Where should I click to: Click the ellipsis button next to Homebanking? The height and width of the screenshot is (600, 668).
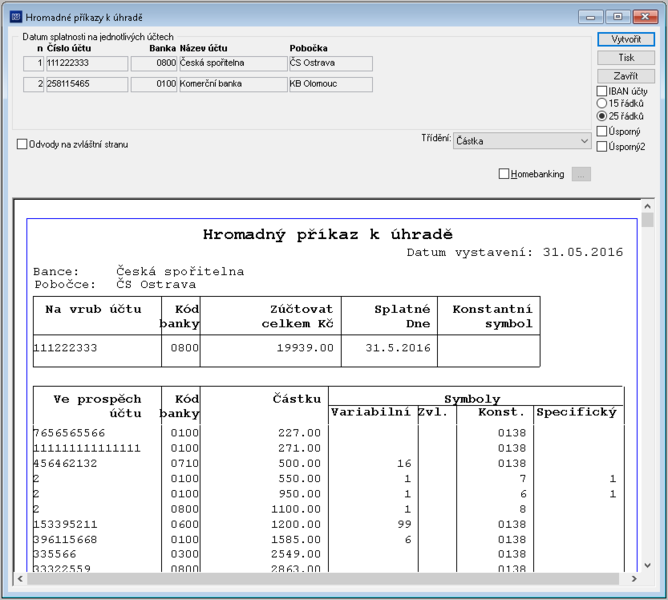point(581,174)
